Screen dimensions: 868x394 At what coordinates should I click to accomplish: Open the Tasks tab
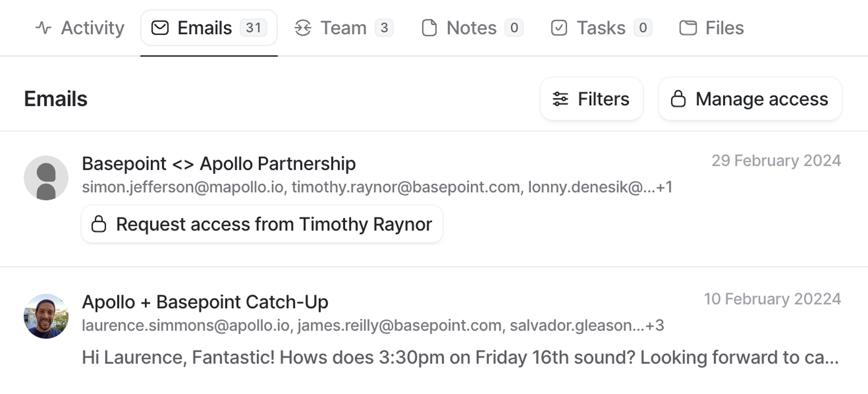[601, 28]
